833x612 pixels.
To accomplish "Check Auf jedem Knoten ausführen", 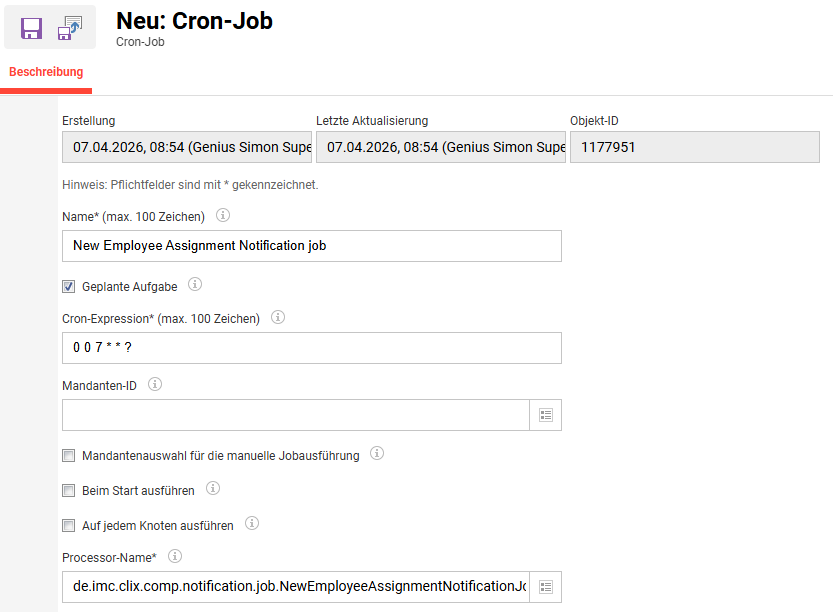I will [68, 524].
